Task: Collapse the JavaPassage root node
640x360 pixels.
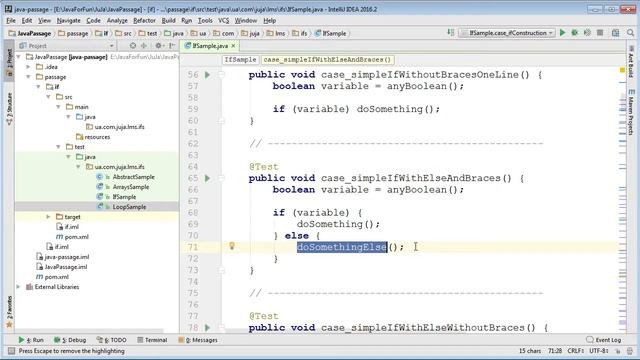Action: 19,57
